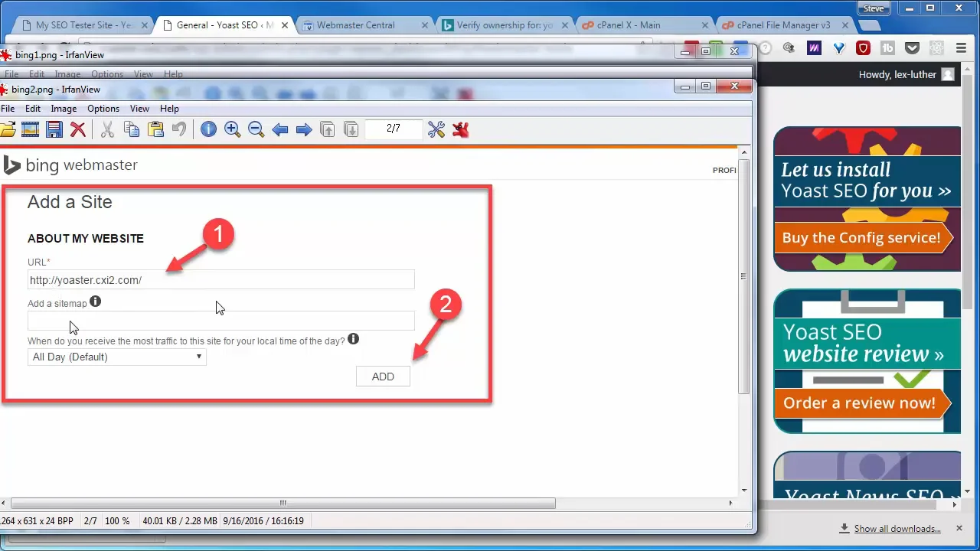Go to next image with the right arrow
Viewport: 980px width, 551px height.
pos(304,129)
